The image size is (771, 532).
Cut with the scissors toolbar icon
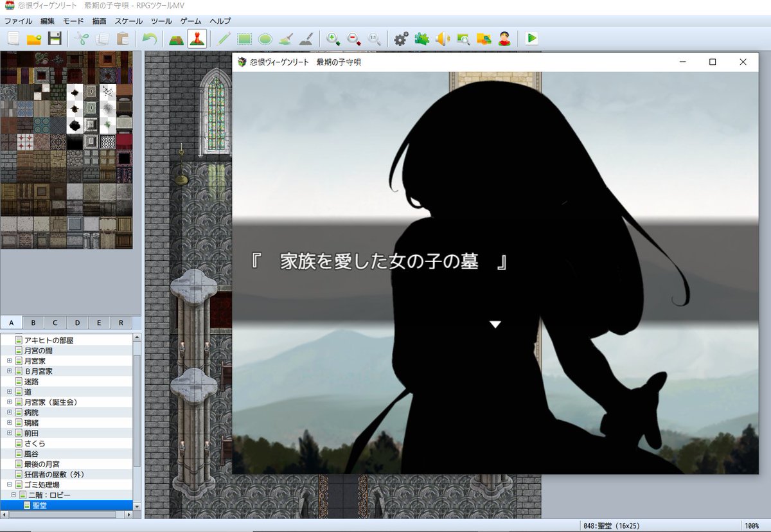tap(82, 39)
